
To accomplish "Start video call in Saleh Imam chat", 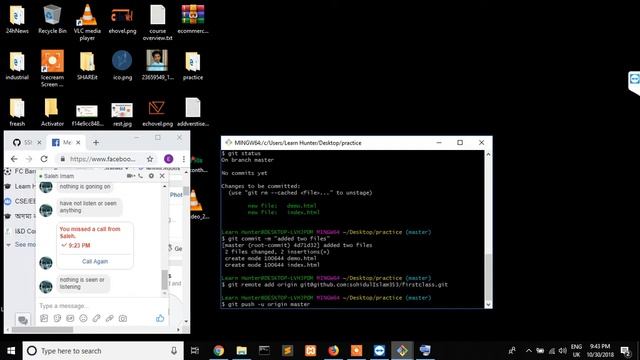I will (130, 176).
